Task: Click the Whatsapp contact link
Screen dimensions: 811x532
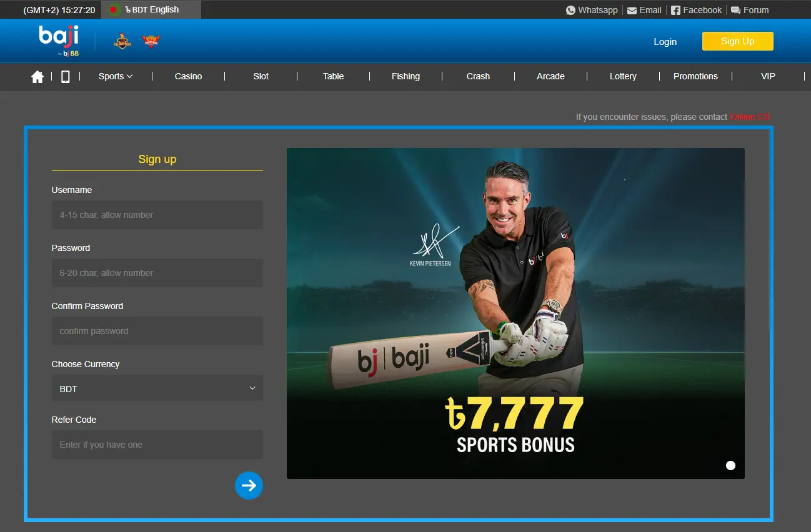Action: point(592,10)
